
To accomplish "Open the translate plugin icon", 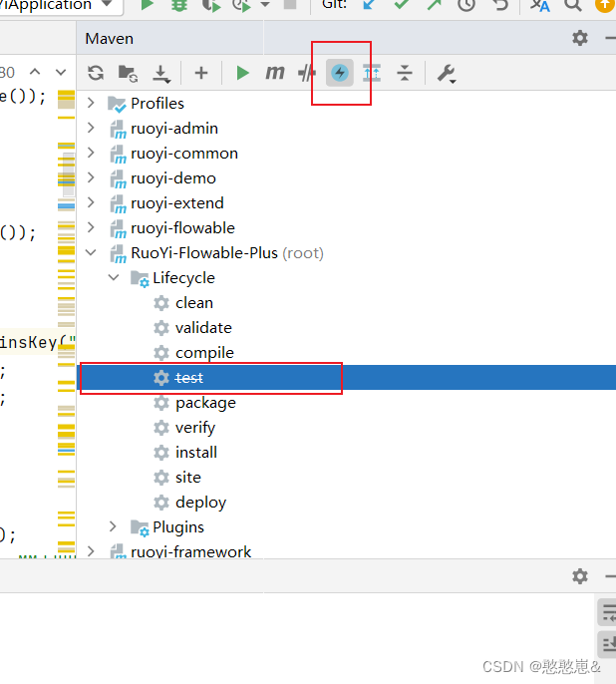I will (539, 5).
